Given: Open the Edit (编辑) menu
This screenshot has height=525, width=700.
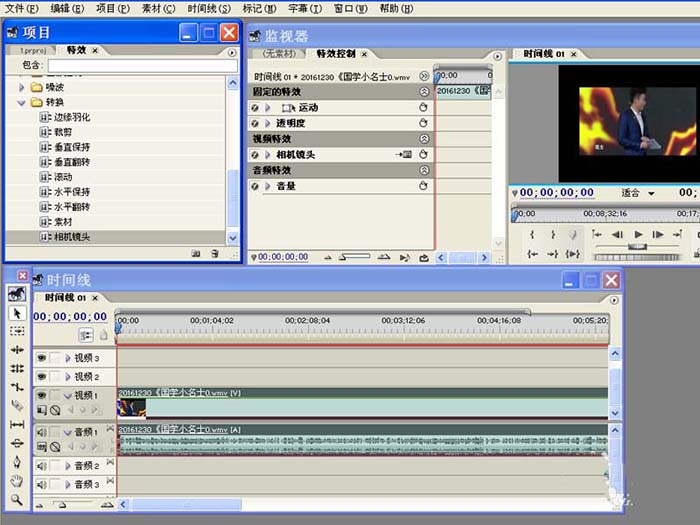Looking at the screenshot, I should coord(67,8).
